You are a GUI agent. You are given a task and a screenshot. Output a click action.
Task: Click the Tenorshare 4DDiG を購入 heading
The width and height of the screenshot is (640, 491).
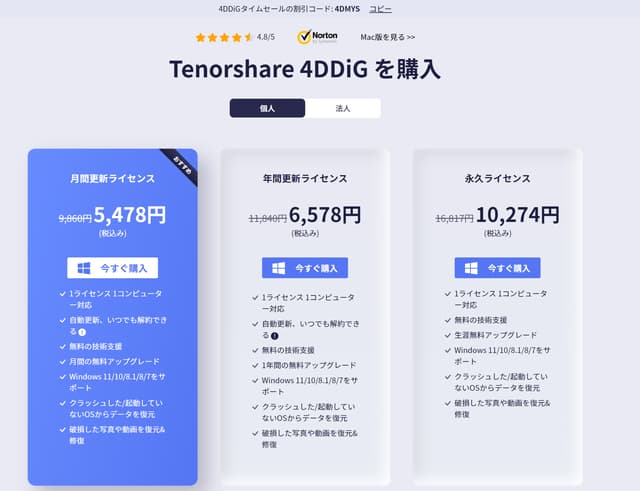[305, 69]
